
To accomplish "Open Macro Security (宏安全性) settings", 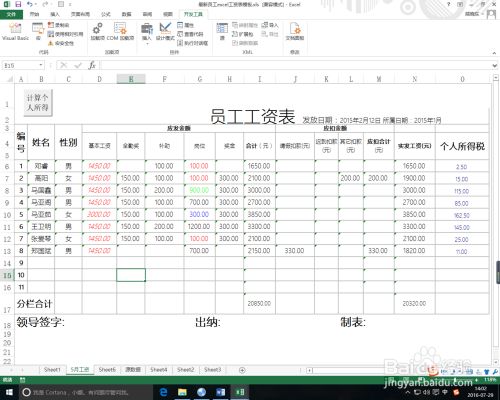I will click(61, 43).
